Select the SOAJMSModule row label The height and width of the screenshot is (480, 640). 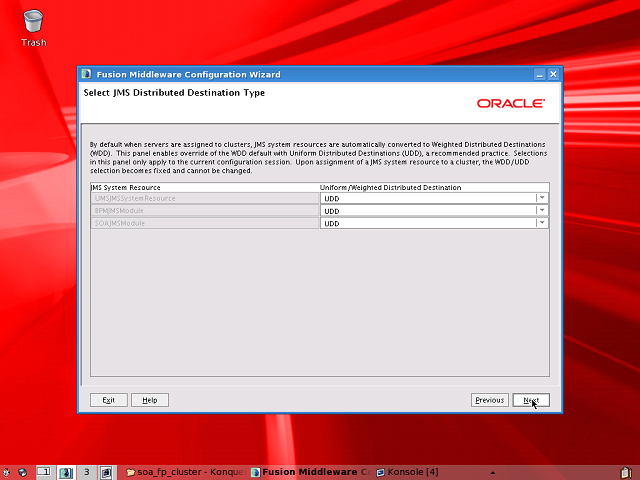[204, 223]
